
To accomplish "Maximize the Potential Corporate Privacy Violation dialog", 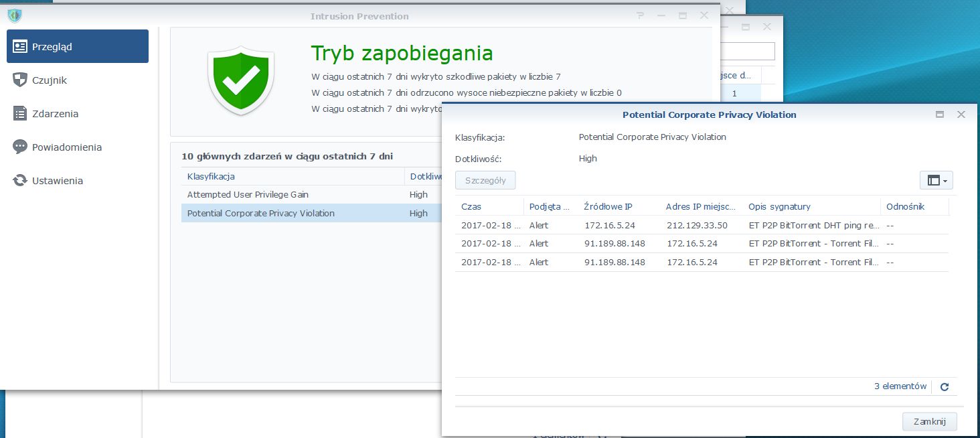I will pyautogui.click(x=940, y=115).
